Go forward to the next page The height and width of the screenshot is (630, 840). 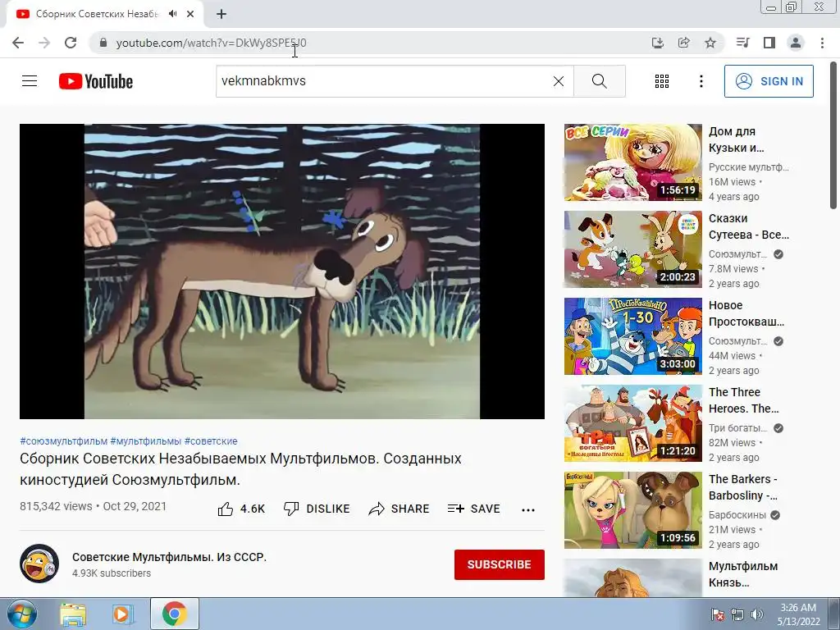(44, 43)
